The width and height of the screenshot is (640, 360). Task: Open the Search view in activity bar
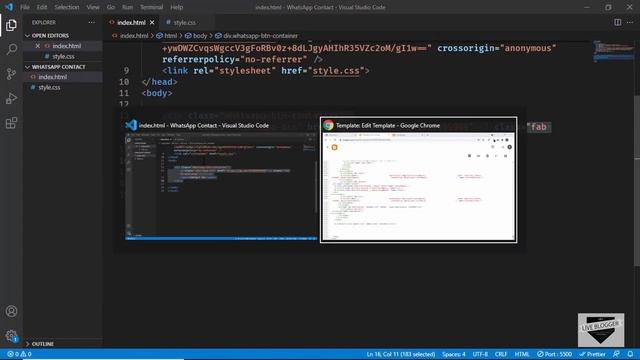click(x=11, y=49)
